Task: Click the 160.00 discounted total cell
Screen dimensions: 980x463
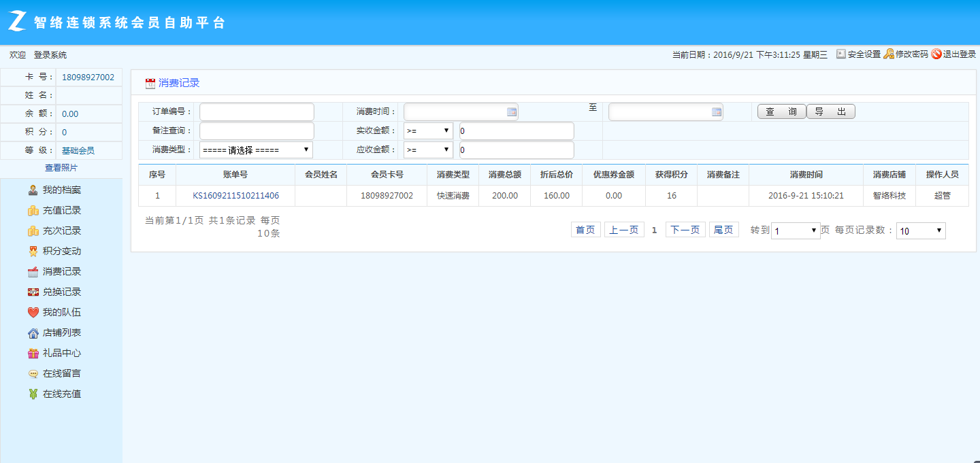Action: coord(557,196)
